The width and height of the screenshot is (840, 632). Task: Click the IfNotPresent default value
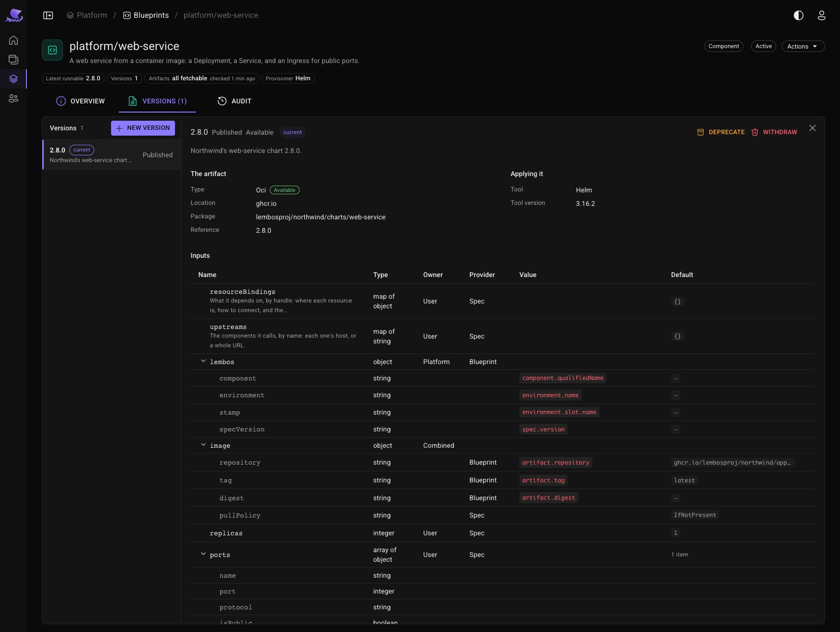click(x=695, y=515)
